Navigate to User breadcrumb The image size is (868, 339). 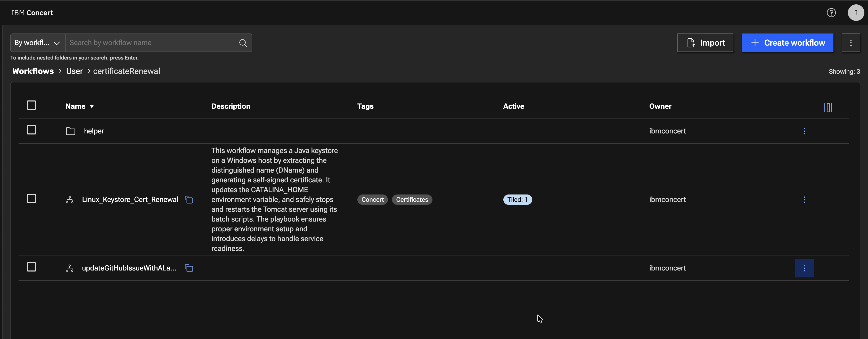click(74, 71)
